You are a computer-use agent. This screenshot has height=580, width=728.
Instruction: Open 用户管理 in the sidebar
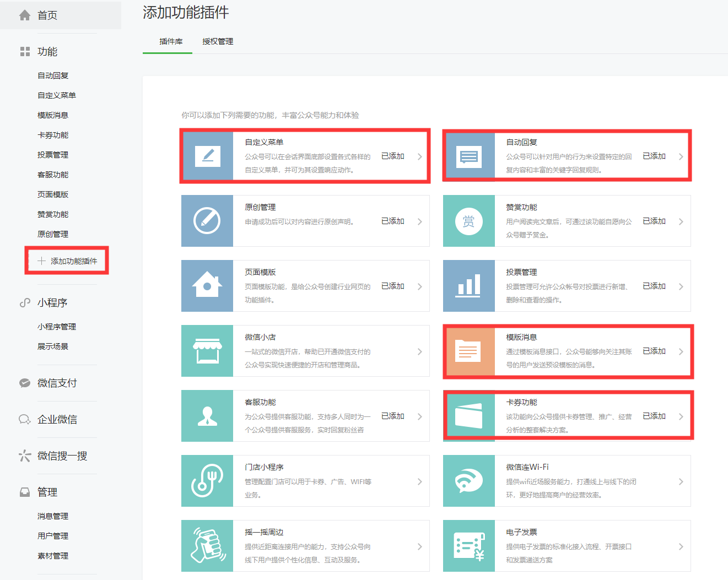click(x=53, y=536)
